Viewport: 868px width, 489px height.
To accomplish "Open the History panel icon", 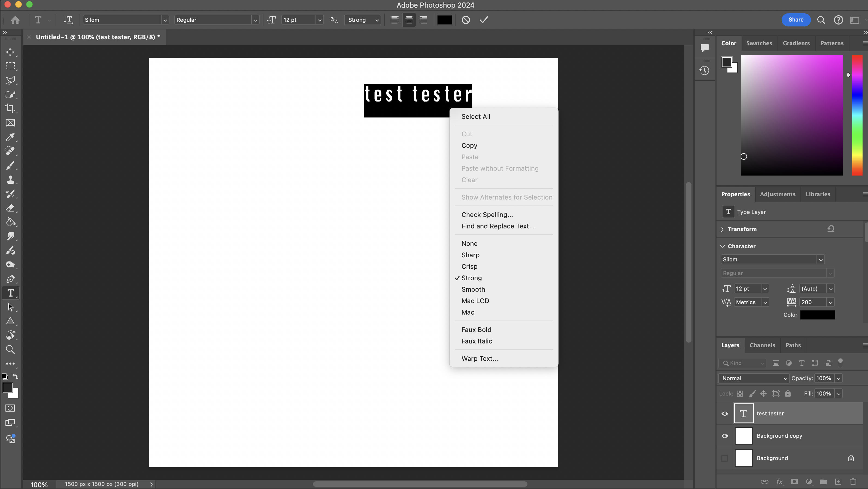I will point(704,70).
